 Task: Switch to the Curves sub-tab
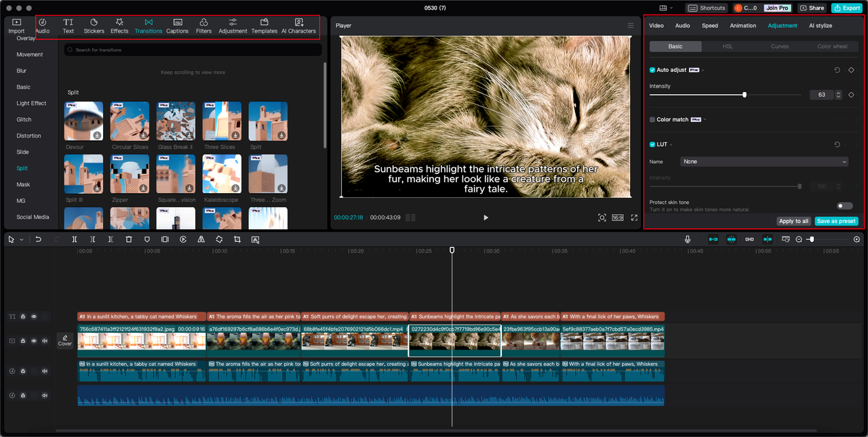(780, 47)
